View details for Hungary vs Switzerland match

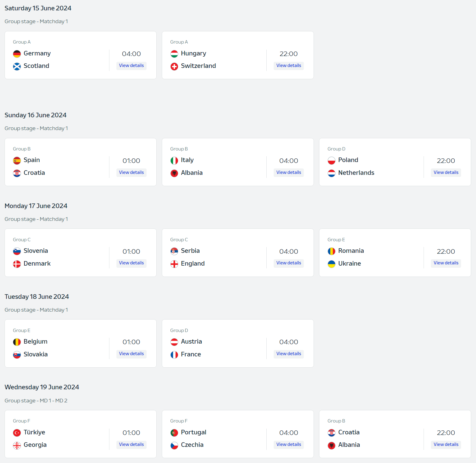[289, 66]
